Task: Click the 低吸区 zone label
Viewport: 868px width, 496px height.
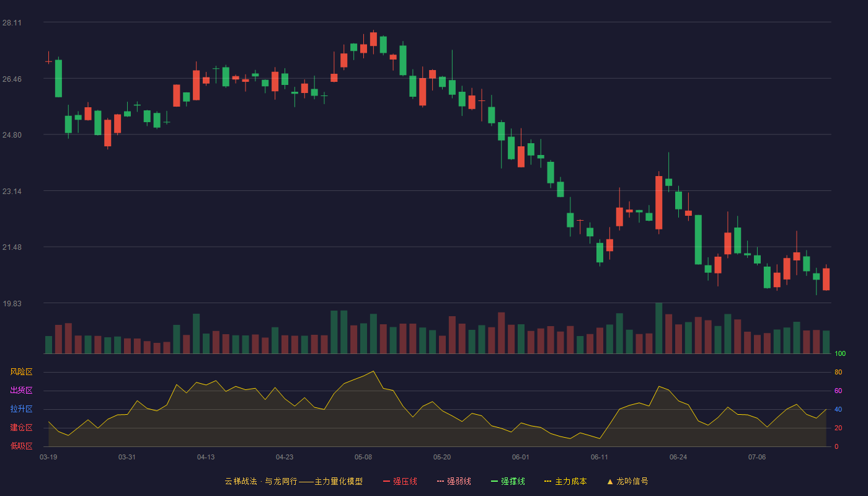Action: [x=21, y=446]
